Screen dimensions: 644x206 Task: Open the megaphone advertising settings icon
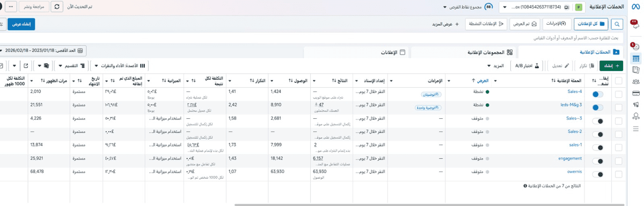[x=636, y=105]
